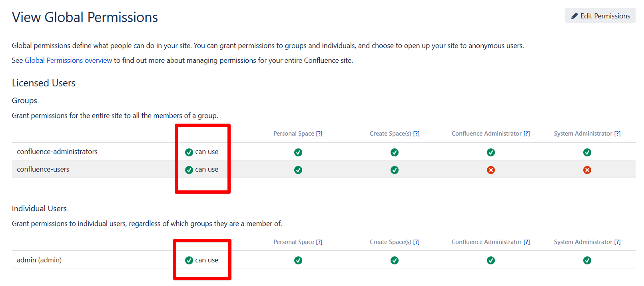Image resolution: width=644 pixels, height=286 pixels.
Task: Click the Confluence Administrator checkmark for admin user
Action: pos(491,260)
